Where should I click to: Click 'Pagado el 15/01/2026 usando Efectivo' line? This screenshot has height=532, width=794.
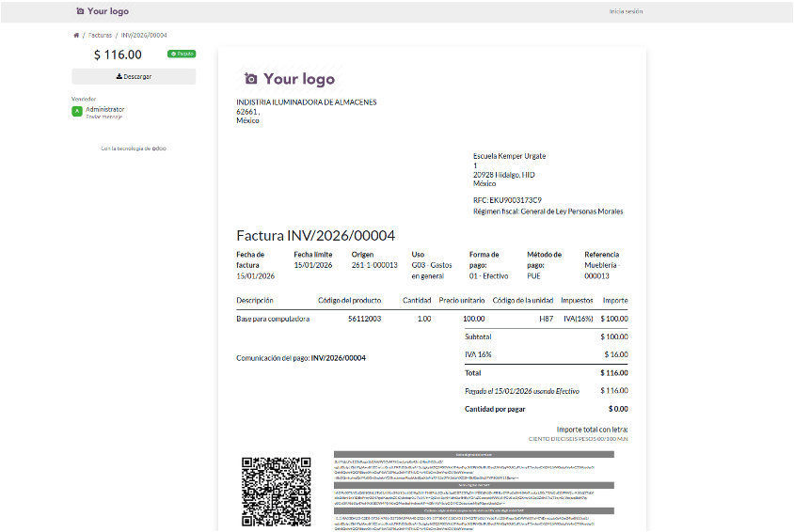pos(522,391)
